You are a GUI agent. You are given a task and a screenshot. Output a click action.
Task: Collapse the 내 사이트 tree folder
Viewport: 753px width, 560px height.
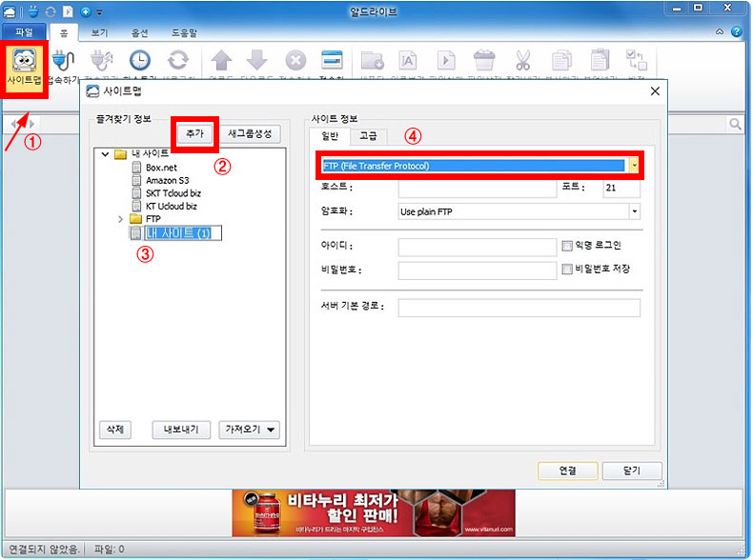[105, 154]
